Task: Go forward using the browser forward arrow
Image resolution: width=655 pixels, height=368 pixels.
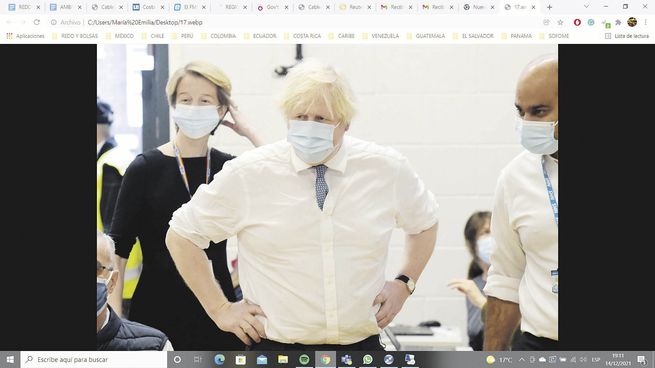Action: tap(23, 22)
